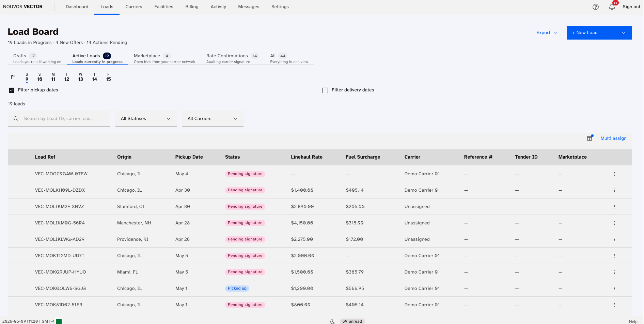Sort by Pickup Date column header
This screenshot has height=324, width=644.
point(189,157)
